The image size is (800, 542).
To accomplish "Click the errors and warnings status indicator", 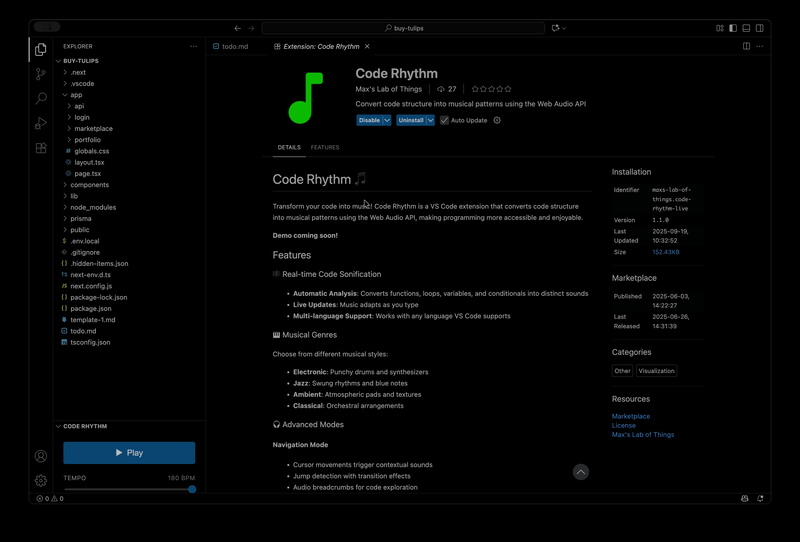I will pyautogui.click(x=50, y=499).
